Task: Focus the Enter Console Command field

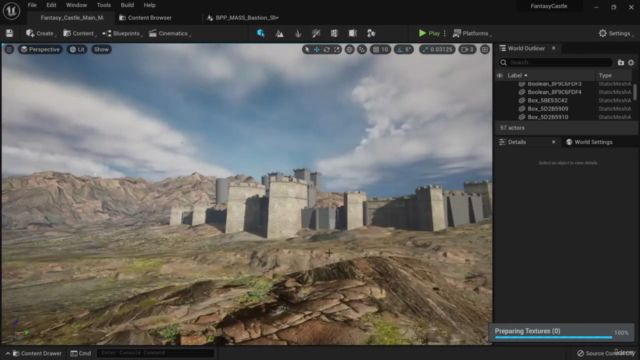Action: pos(156,353)
